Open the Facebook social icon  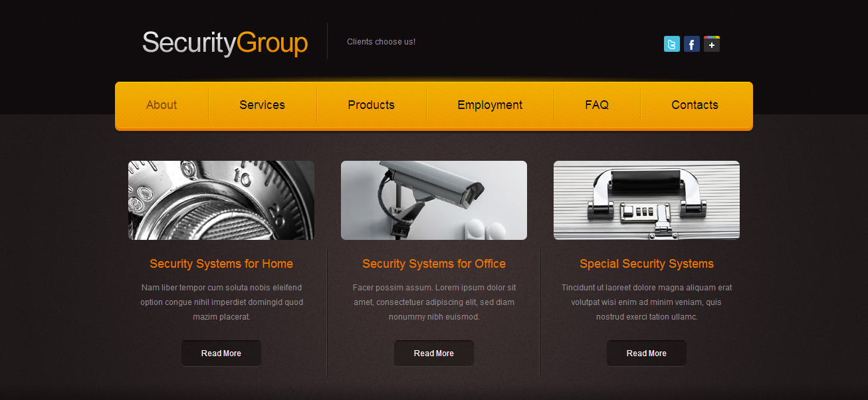pyautogui.click(x=692, y=44)
